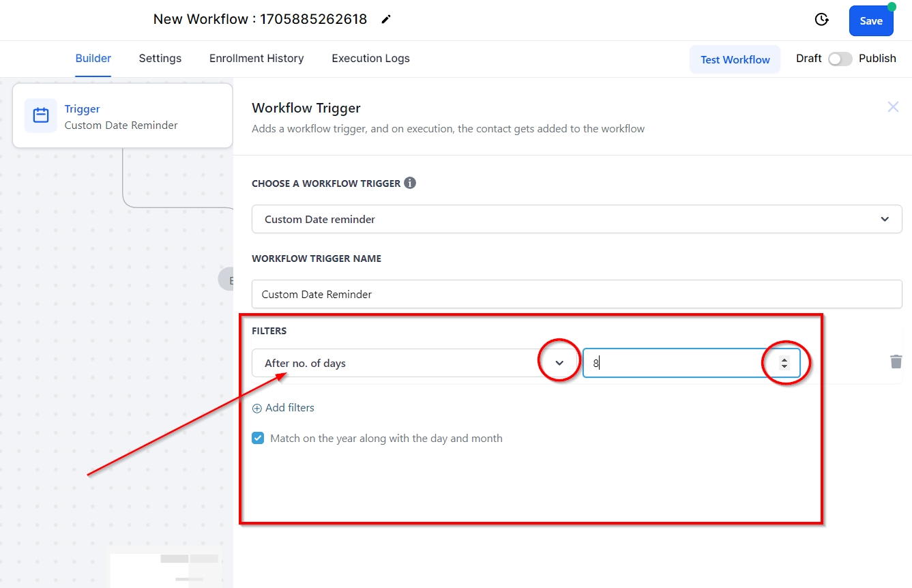Click the pencil icon to rename workflow

point(386,19)
